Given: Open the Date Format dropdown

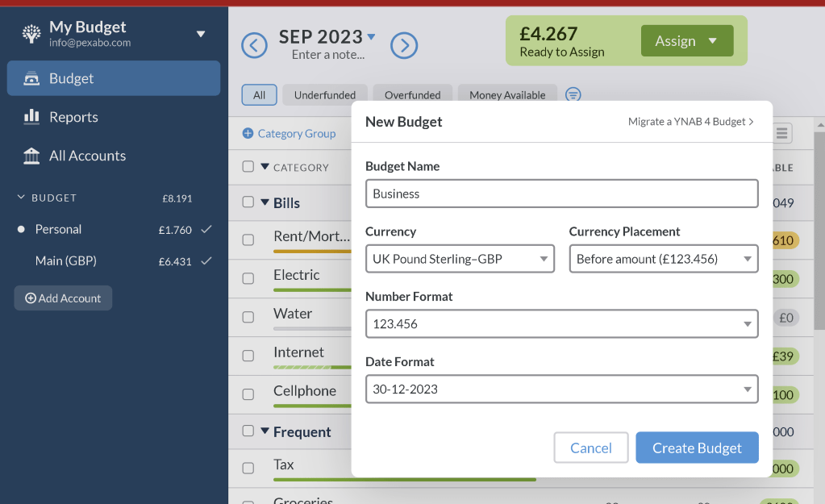Looking at the screenshot, I should [562, 389].
